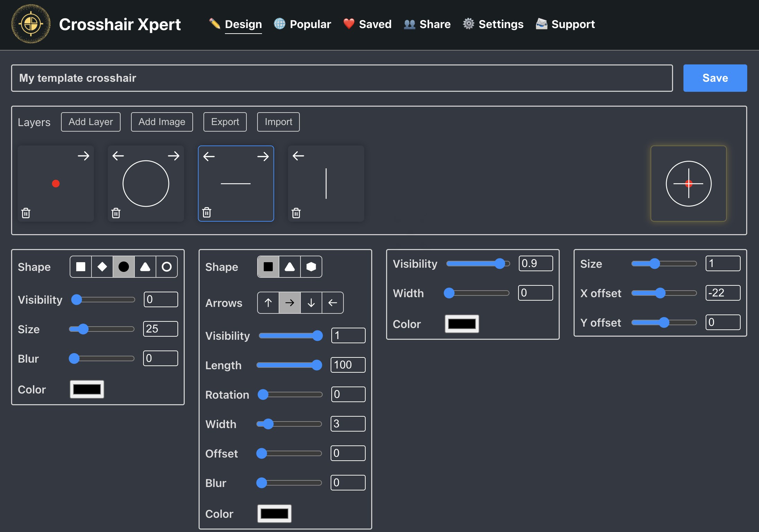The image size is (759, 532).
Task: Delete the circle layer with trash icon
Action: (116, 213)
